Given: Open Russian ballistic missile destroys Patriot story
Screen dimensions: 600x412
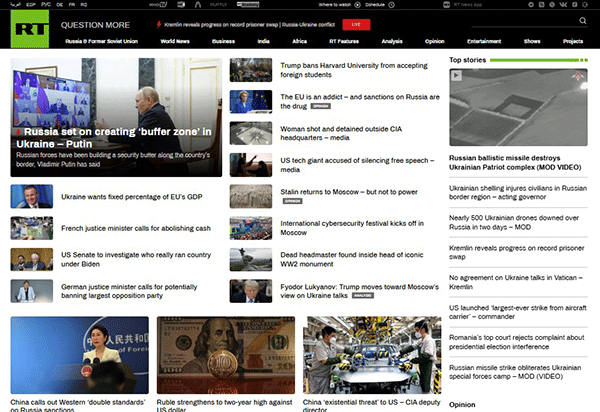Looking at the screenshot, I should click(x=515, y=163).
